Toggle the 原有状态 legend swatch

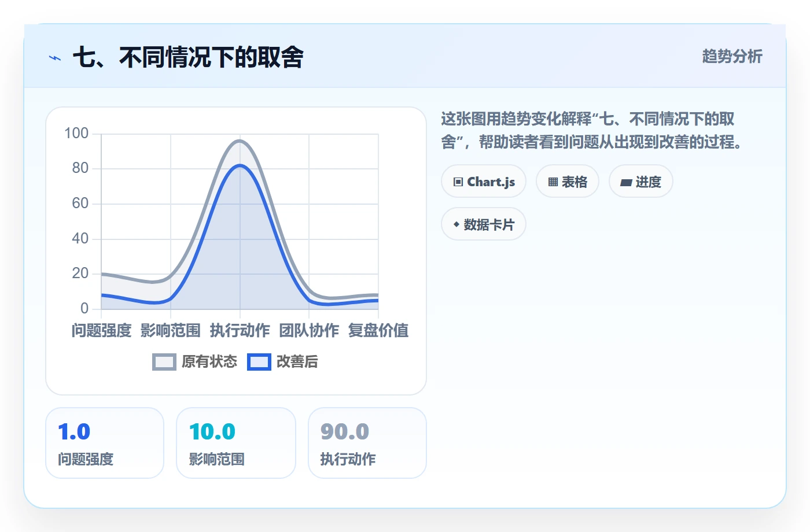pos(164,362)
